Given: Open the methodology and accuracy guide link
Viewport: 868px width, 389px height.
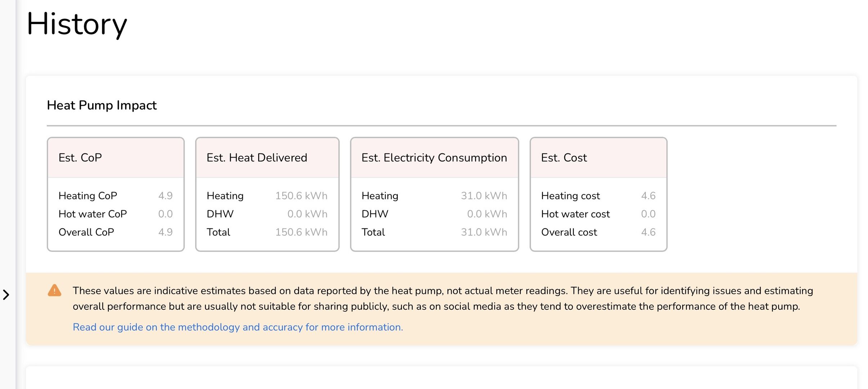Looking at the screenshot, I should pos(238,327).
